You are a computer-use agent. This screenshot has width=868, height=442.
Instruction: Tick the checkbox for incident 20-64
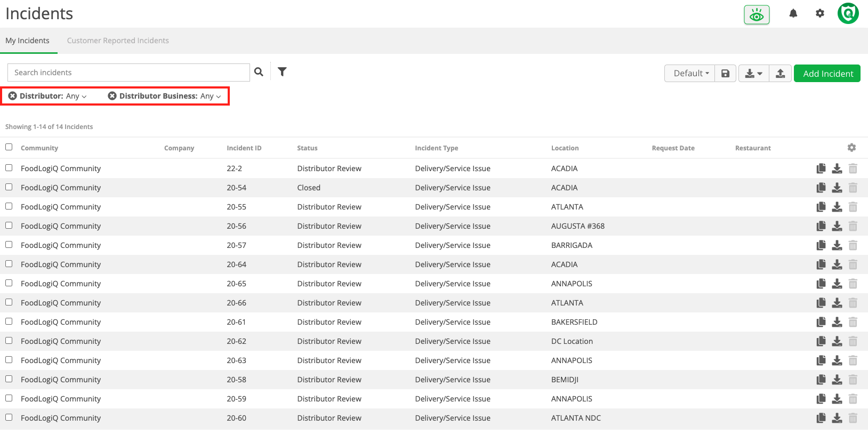[9, 264]
